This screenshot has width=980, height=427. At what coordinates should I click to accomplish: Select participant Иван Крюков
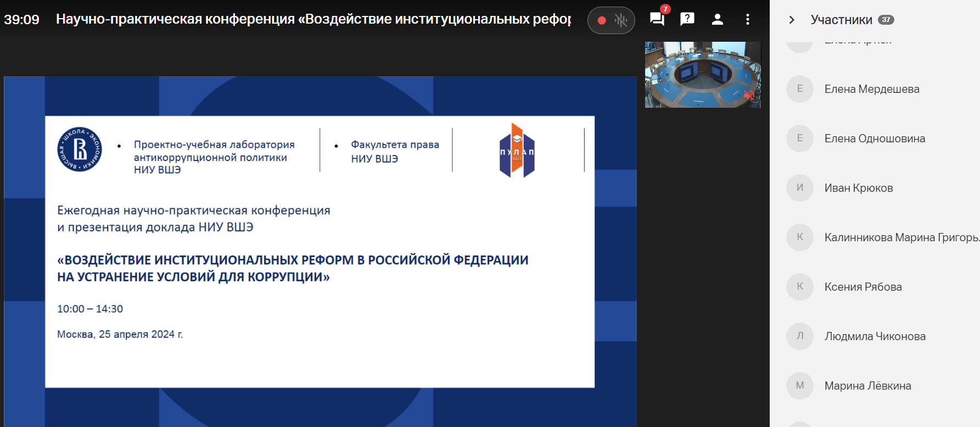875,188
